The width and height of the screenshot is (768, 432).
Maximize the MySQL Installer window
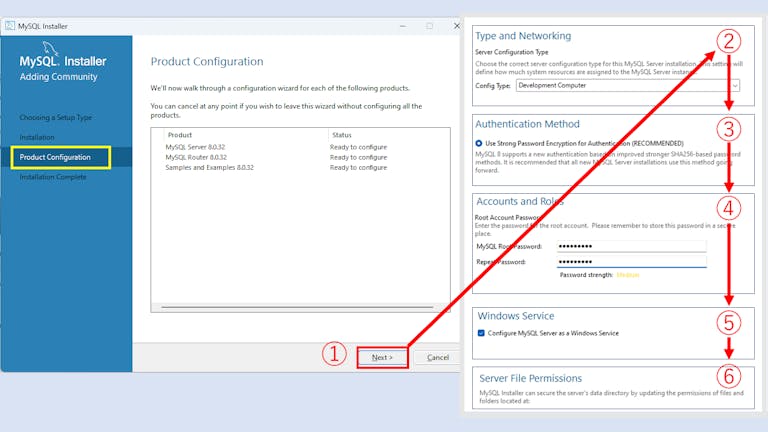tap(430, 26)
